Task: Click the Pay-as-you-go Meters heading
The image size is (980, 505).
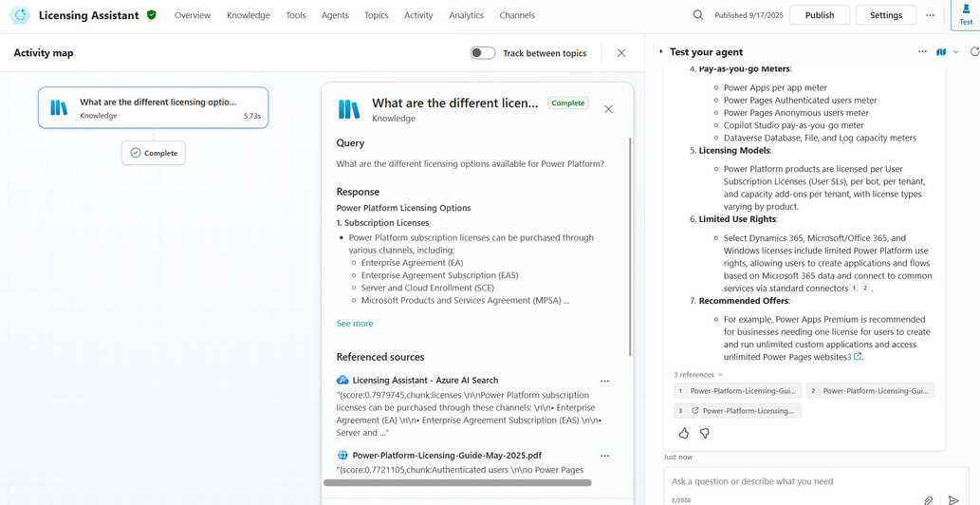Action: click(x=745, y=68)
